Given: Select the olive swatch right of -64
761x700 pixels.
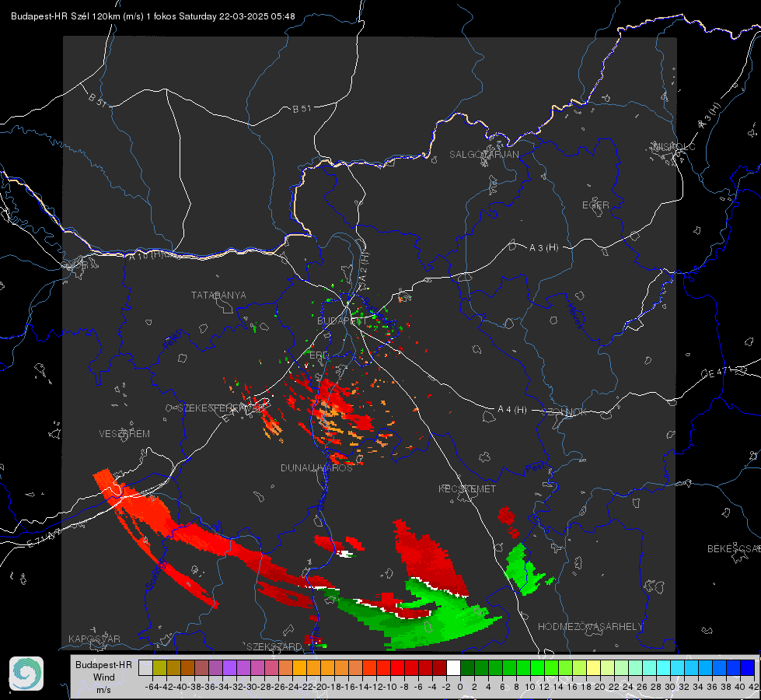Looking at the screenshot, I should click(x=159, y=667).
